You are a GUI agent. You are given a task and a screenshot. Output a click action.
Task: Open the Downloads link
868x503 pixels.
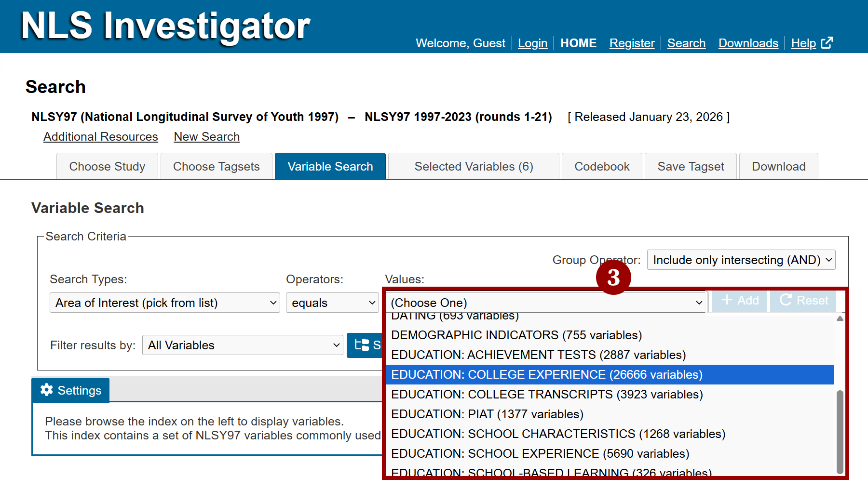(x=748, y=43)
